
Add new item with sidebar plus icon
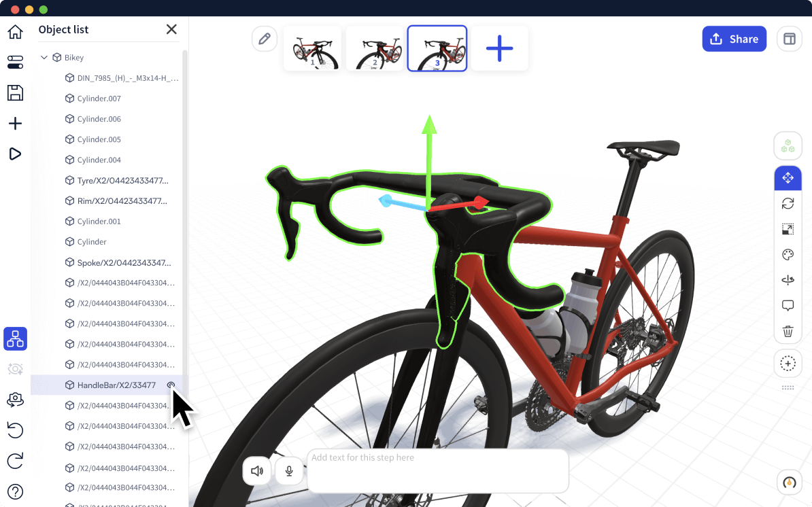15,123
